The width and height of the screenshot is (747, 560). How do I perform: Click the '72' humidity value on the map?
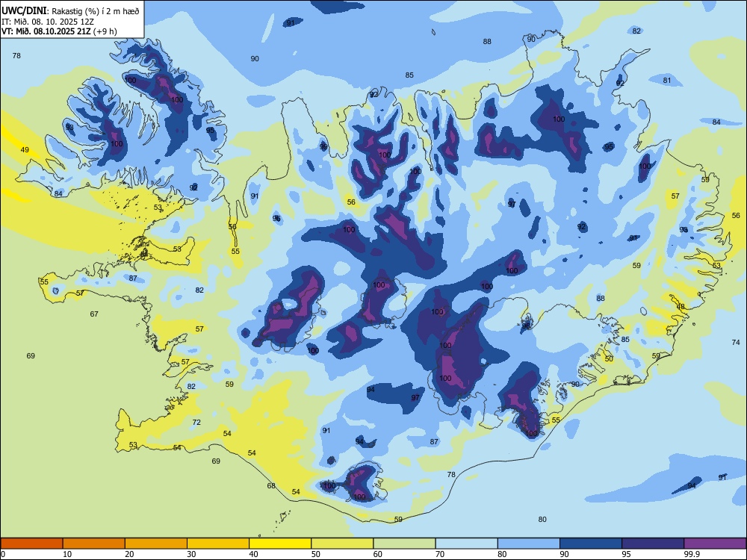click(196, 423)
